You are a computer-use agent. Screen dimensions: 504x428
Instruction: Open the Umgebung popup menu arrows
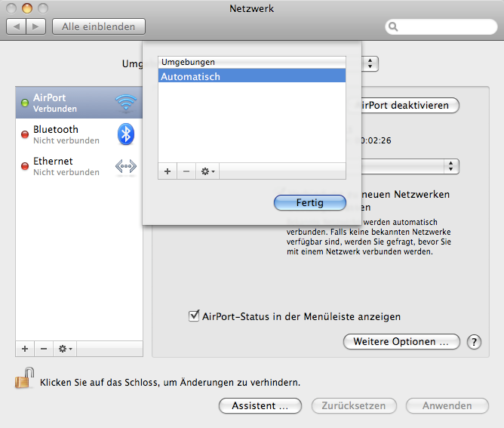(370, 63)
